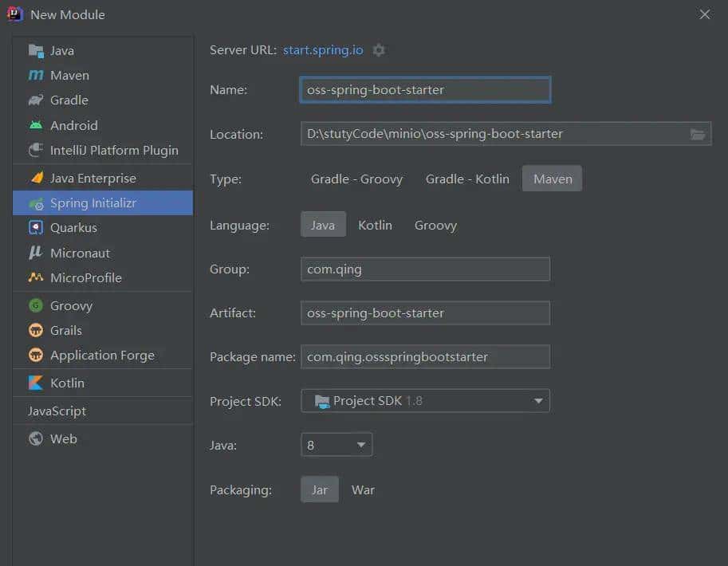Focus the Package name text field
The height and width of the screenshot is (566, 728).
click(x=425, y=357)
